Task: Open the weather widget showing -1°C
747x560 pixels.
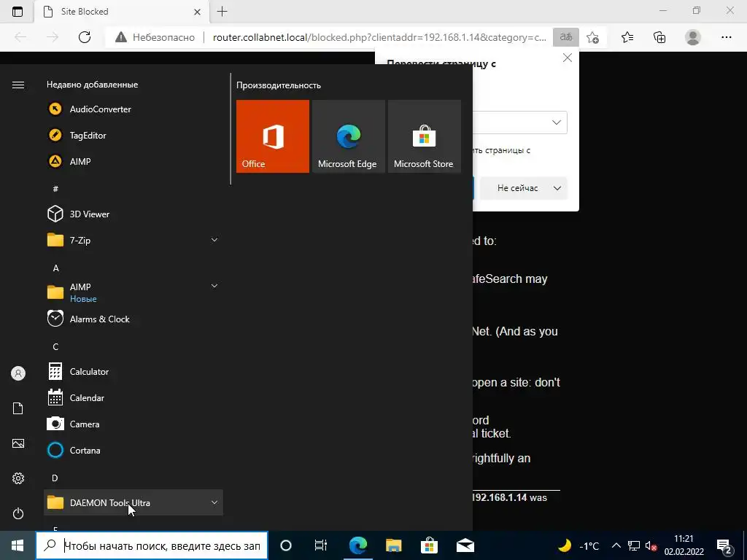Action: [578, 545]
